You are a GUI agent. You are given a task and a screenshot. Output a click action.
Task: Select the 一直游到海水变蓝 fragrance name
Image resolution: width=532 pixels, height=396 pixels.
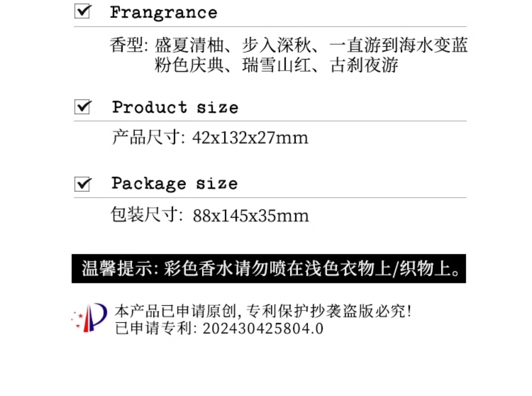point(398,45)
